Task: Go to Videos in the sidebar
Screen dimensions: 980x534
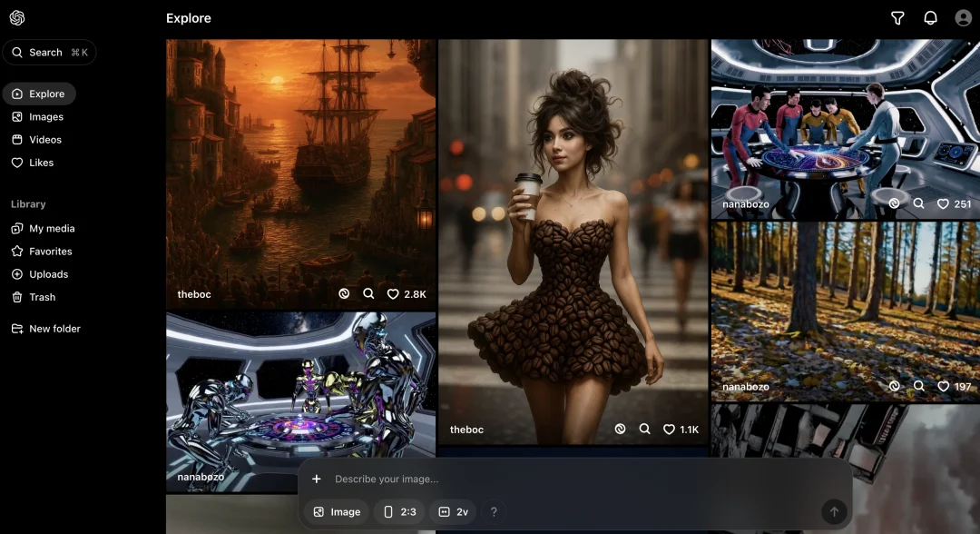Action: (x=44, y=140)
